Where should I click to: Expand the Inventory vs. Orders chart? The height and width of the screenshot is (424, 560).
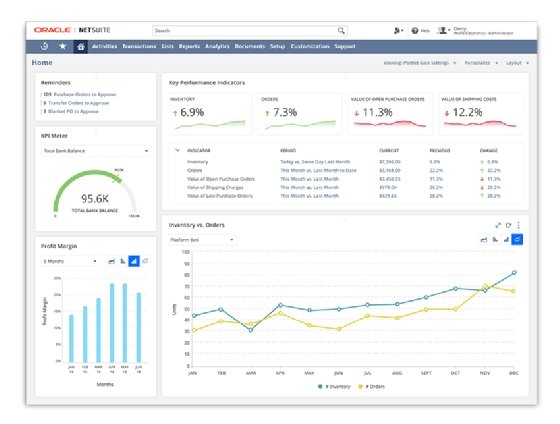click(x=498, y=225)
